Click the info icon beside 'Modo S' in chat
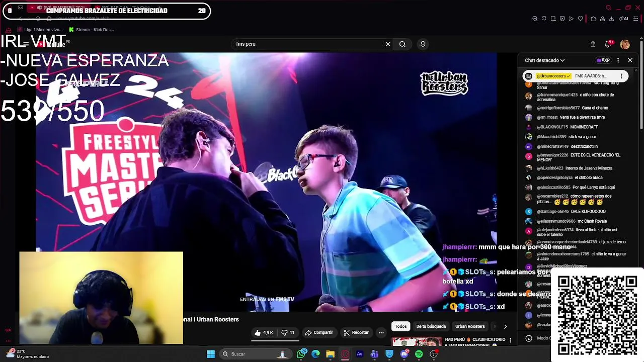This screenshot has width=644, height=362. (x=528, y=338)
